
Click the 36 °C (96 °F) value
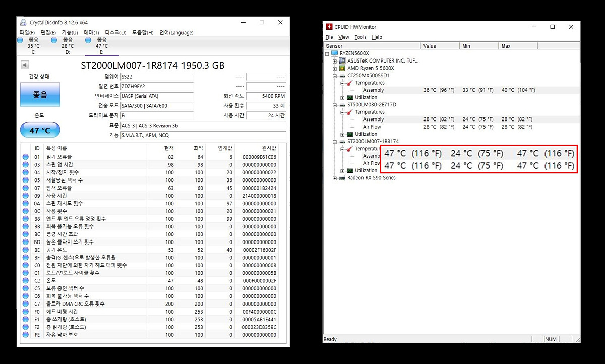coord(439,90)
